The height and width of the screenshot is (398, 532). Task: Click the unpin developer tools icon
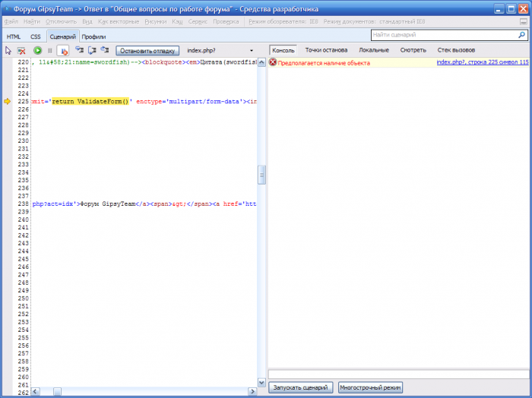pos(524,22)
